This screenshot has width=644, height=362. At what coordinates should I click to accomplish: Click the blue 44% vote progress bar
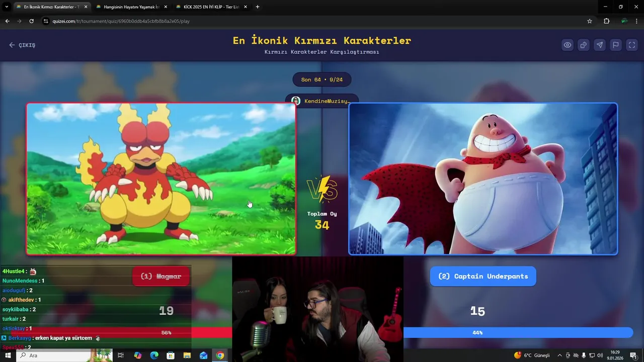(518, 332)
